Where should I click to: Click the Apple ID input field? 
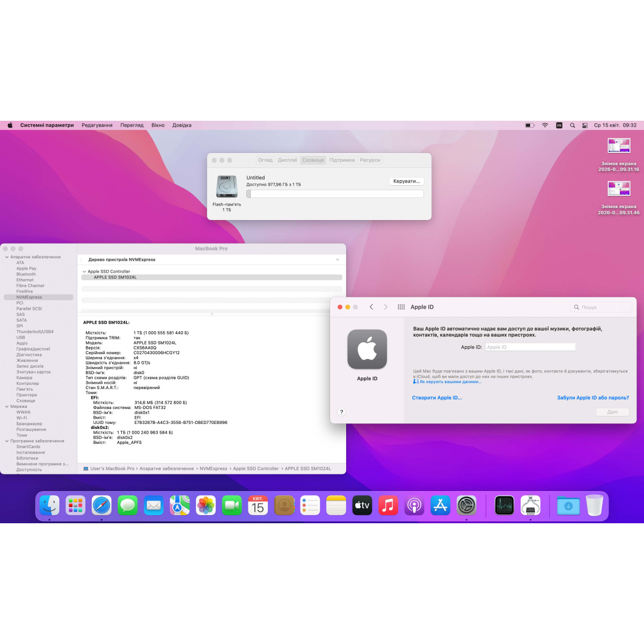(x=530, y=347)
